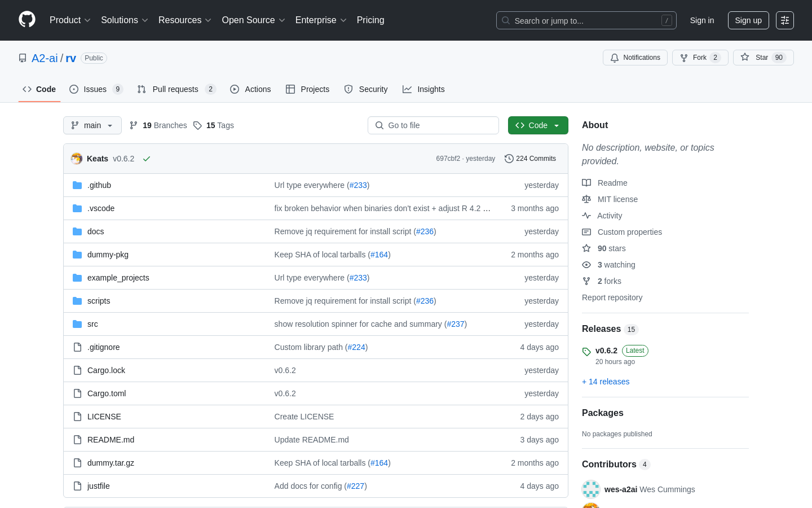
Task: Open the header settings sliders icon
Action: click(x=785, y=20)
